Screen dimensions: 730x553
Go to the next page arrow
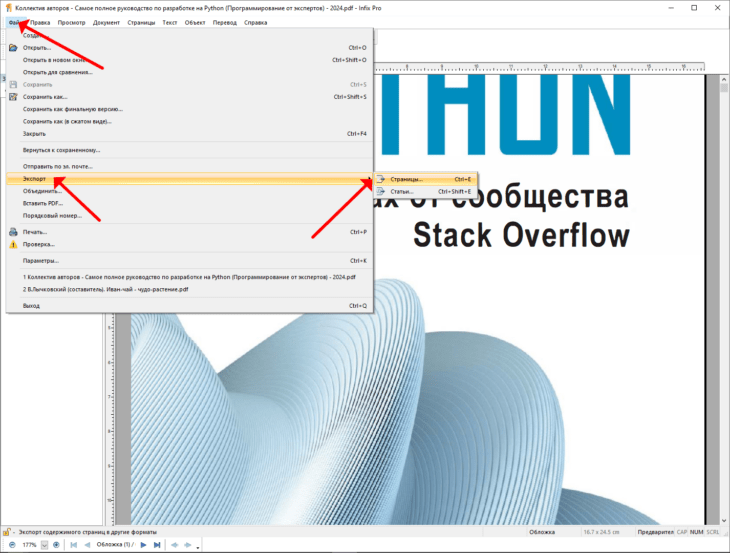tap(143, 545)
